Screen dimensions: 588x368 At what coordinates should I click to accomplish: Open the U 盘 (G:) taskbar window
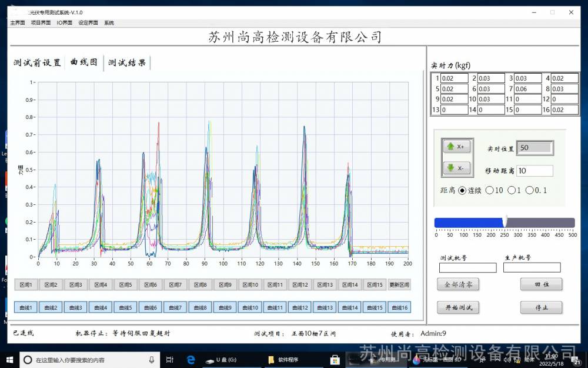pos(222,360)
